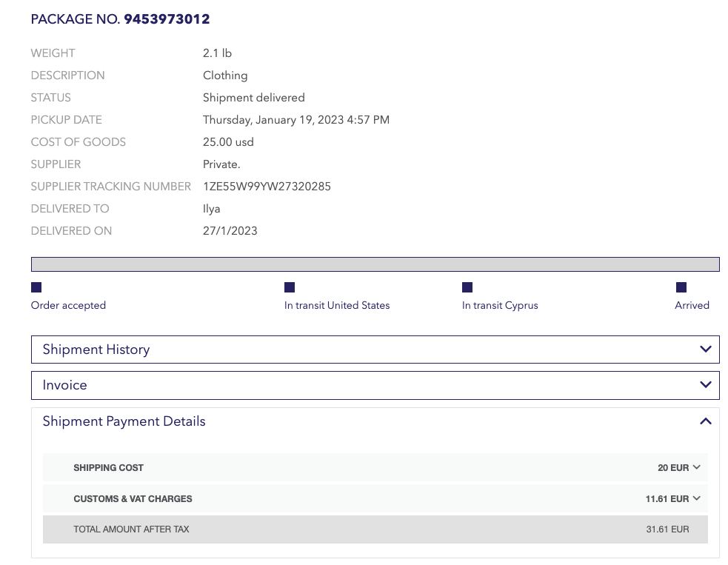
Task: Click the CUSTOMS & VAT CHARGES label
Action: (133, 499)
